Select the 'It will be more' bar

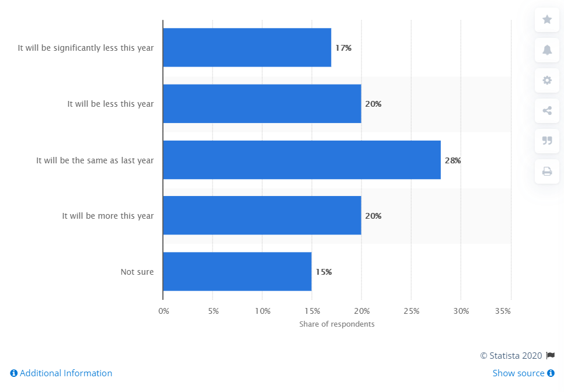tap(262, 216)
